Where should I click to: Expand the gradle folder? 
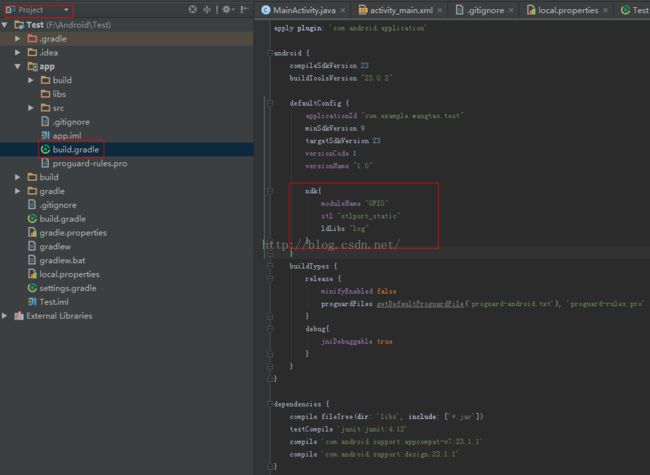(x=17, y=191)
